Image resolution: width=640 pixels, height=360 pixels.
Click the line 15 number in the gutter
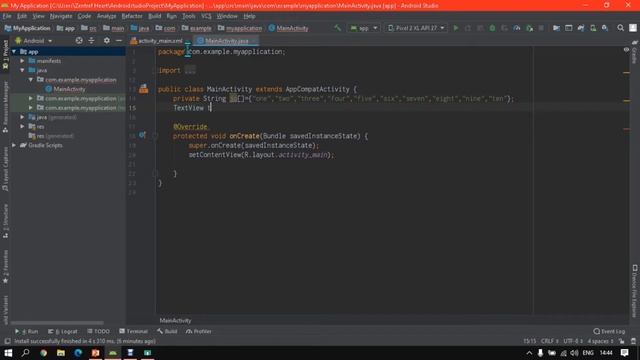point(132,108)
